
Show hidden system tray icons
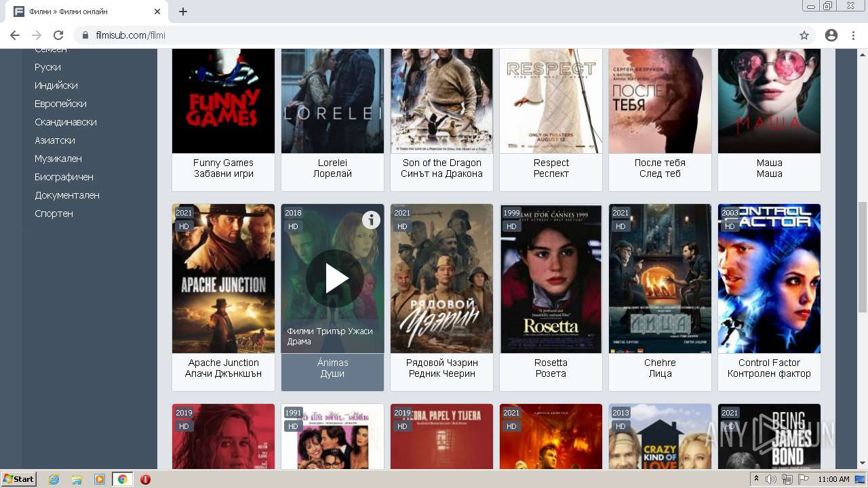click(x=757, y=479)
